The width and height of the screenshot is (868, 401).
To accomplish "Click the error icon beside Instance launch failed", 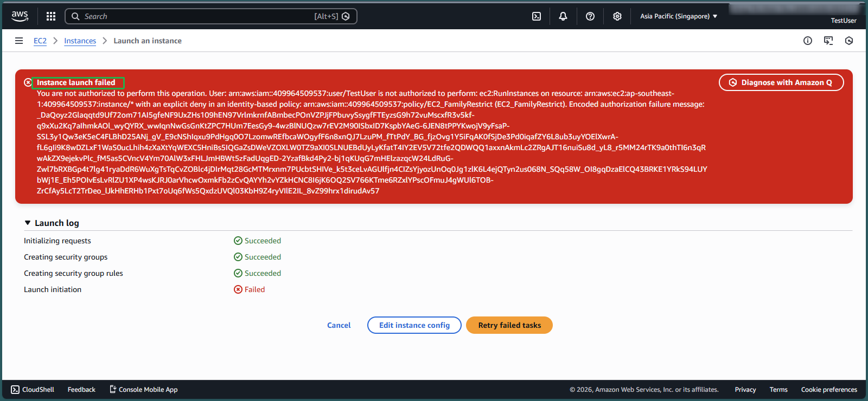I will coord(28,82).
